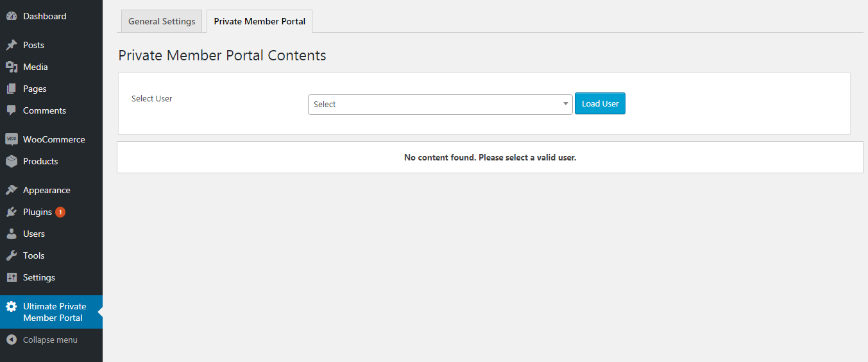Click the Media library icon
The width and height of the screenshot is (868, 362).
(12, 67)
